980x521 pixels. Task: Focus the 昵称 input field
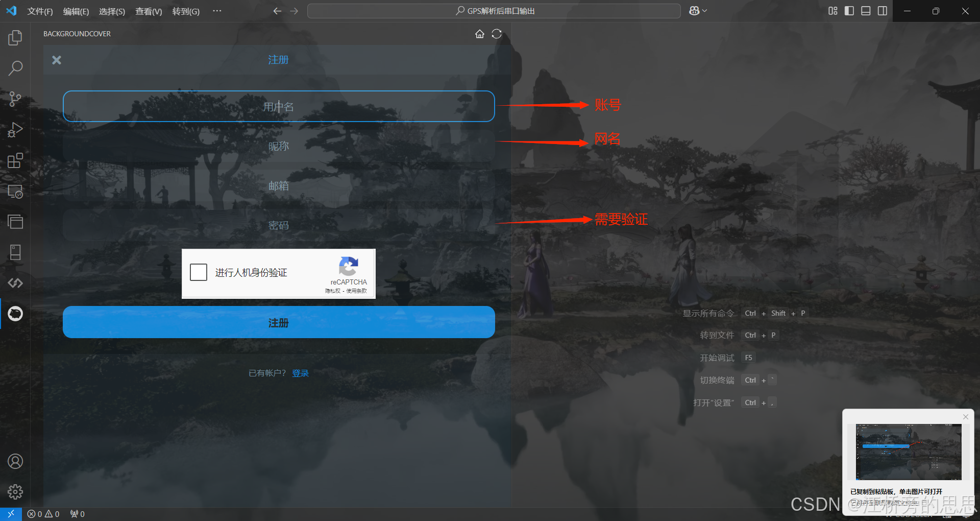point(279,146)
